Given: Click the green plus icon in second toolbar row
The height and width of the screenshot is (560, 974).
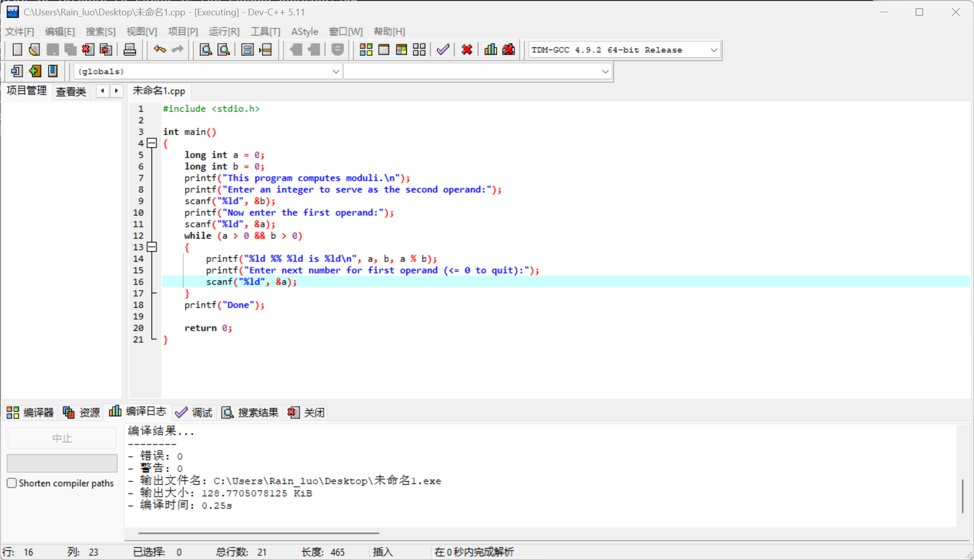Looking at the screenshot, I should pyautogui.click(x=35, y=71).
